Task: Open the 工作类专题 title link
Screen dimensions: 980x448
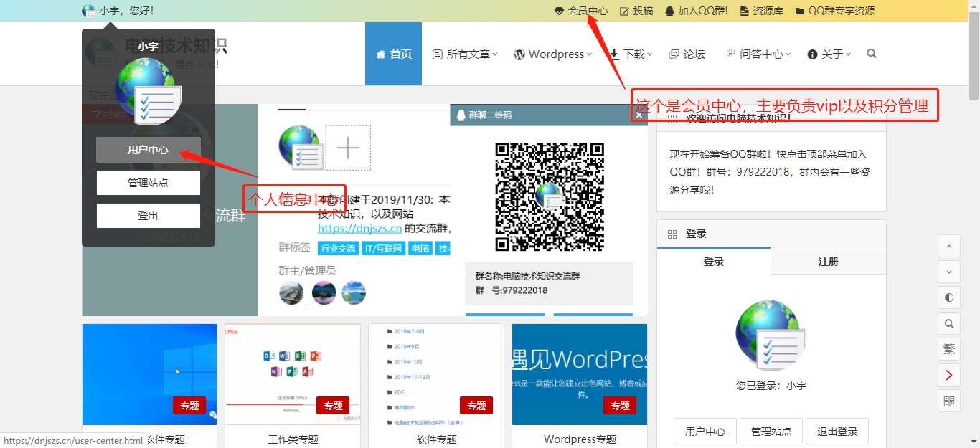Action: tap(293, 439)
